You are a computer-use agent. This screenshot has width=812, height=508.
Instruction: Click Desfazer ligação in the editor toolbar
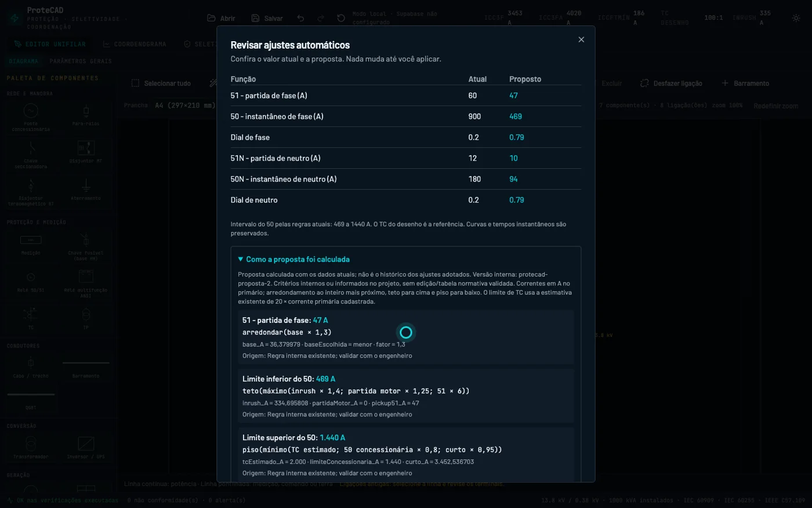click(671, 83)
